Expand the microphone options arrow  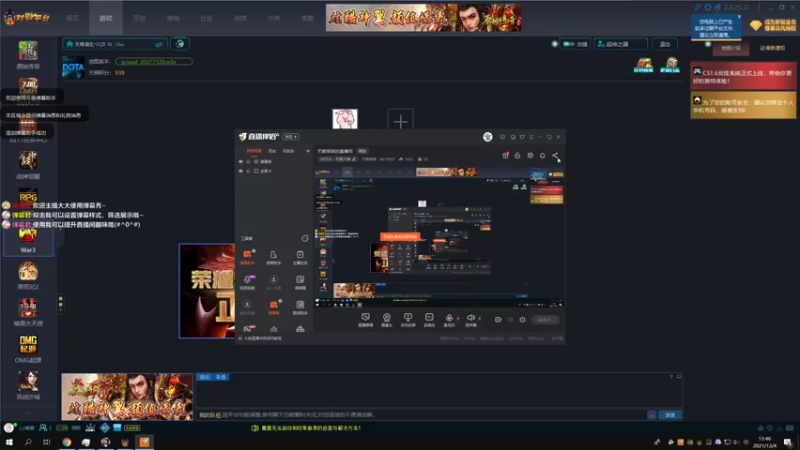(x=458, y=318)
